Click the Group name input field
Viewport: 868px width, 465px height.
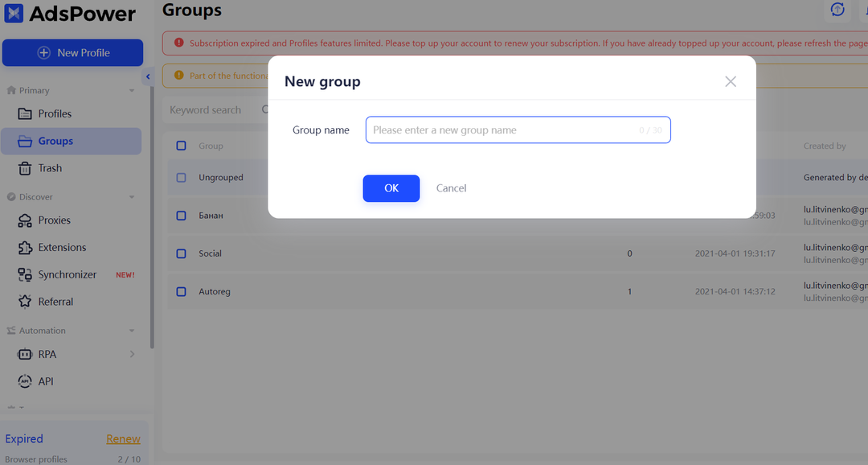click(x=518, y=130)
